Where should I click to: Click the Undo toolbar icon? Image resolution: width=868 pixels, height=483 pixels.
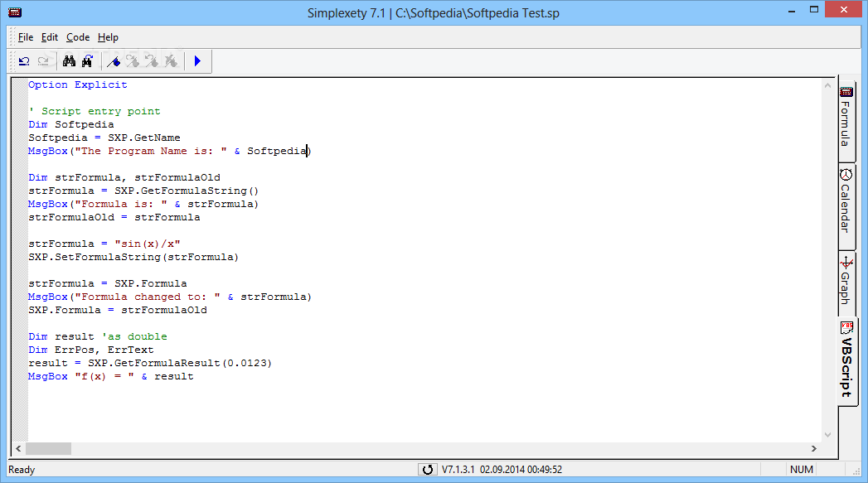coord(24,60)
